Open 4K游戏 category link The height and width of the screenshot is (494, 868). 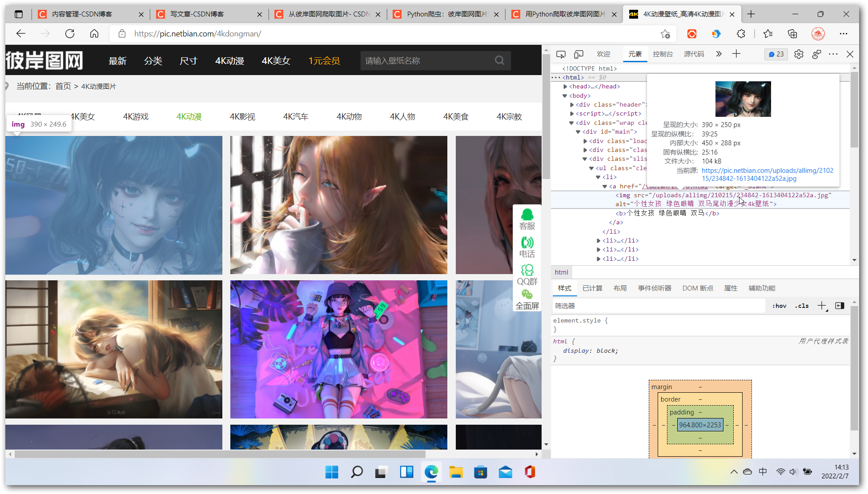(x=136, y=116)
